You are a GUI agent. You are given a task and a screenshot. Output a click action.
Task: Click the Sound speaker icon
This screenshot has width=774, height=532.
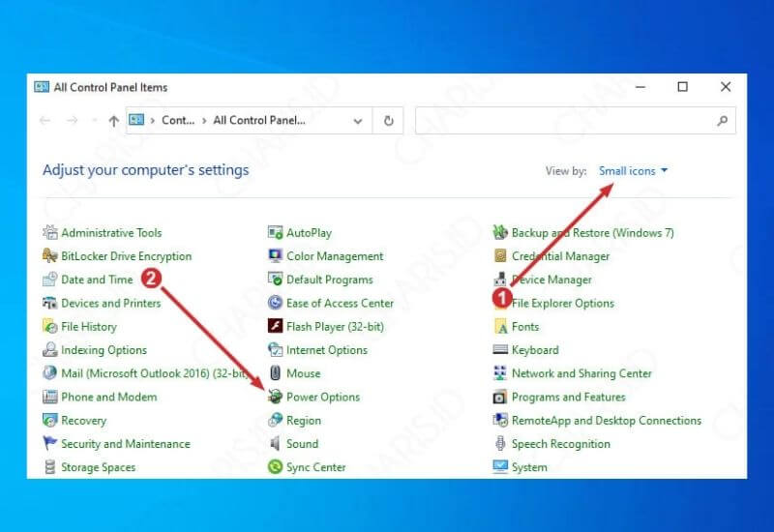[276, 445]
